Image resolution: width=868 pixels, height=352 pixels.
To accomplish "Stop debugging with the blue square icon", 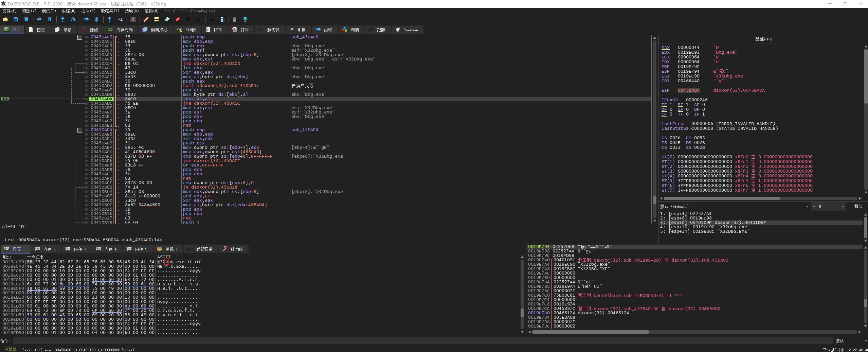I will (x=26, y=19).
